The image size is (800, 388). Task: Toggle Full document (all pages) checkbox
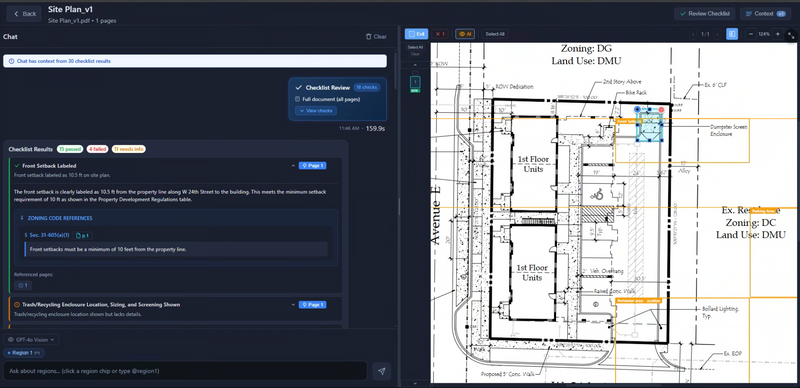298,99
